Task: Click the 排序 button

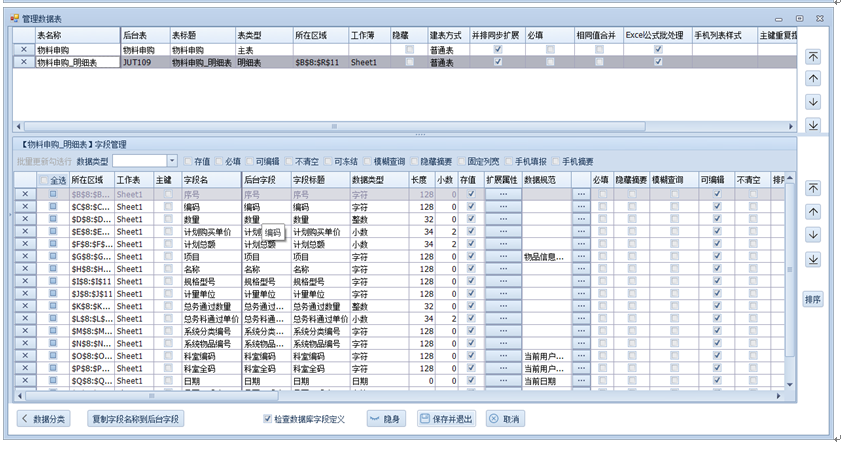Action: tap(813, 299)
